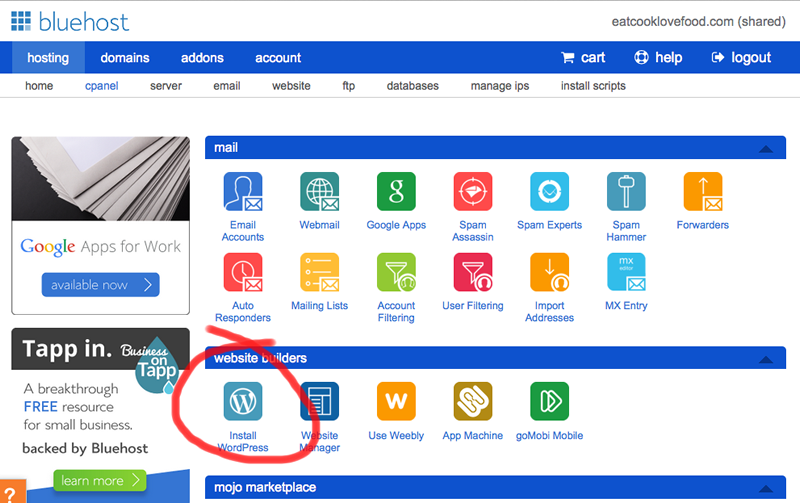
Task: Open the Email Accounts icon
Action: click(x=243, y=192)
